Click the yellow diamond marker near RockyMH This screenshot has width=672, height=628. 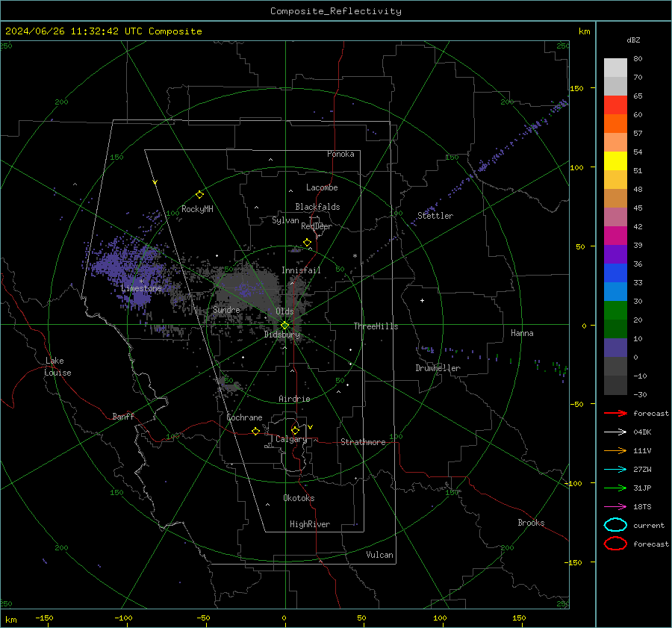(199, 195)
